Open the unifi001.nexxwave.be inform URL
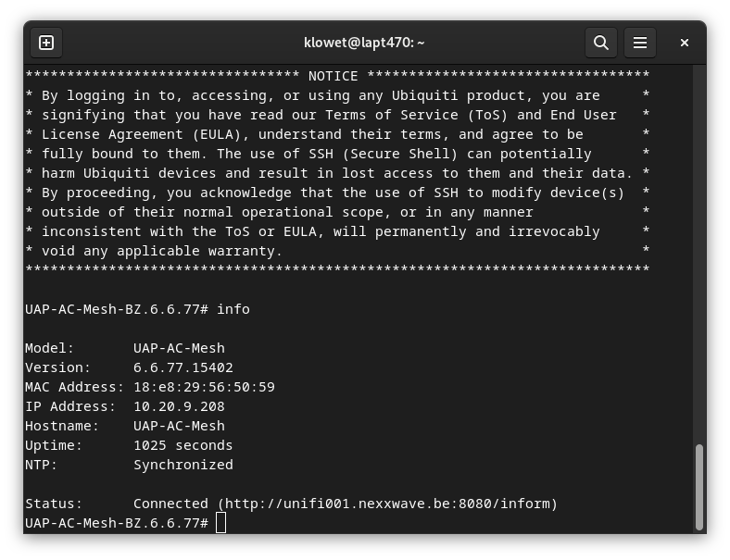 click(x=387, y=504)
